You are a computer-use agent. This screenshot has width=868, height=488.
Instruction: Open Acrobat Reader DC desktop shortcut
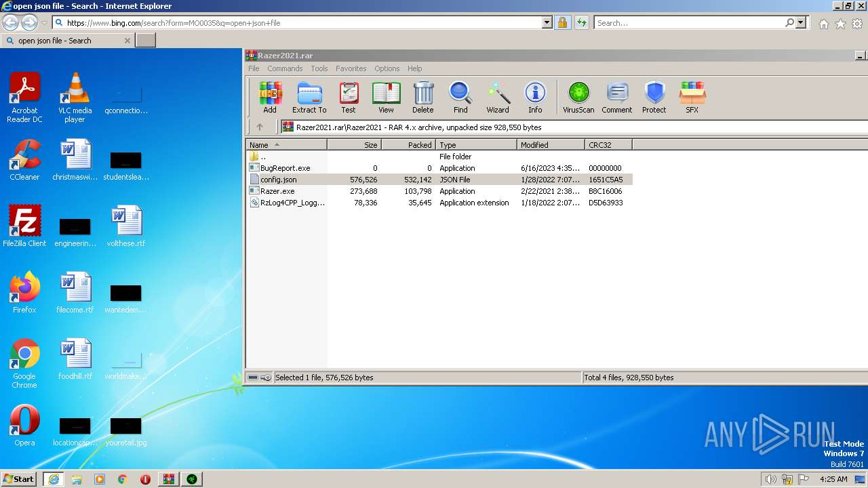24,98
